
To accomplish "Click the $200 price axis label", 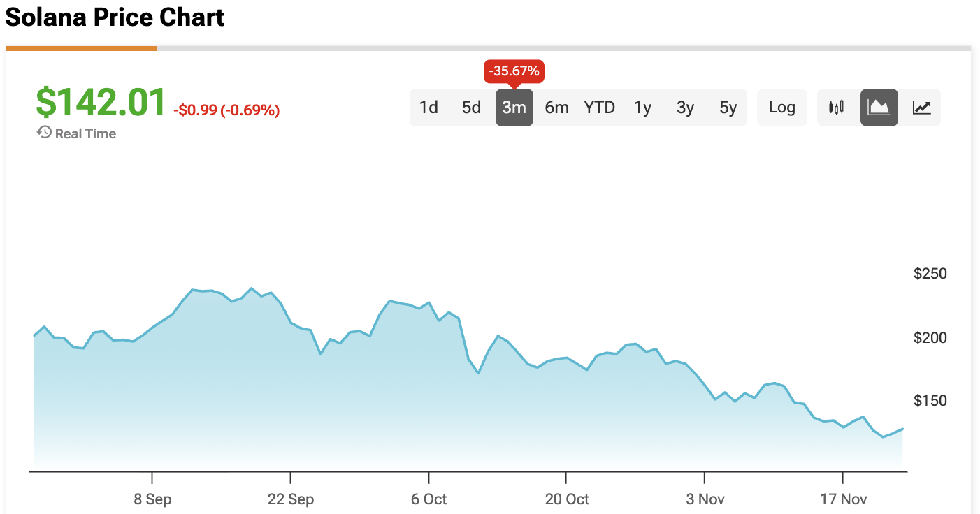I will (930, 338).
